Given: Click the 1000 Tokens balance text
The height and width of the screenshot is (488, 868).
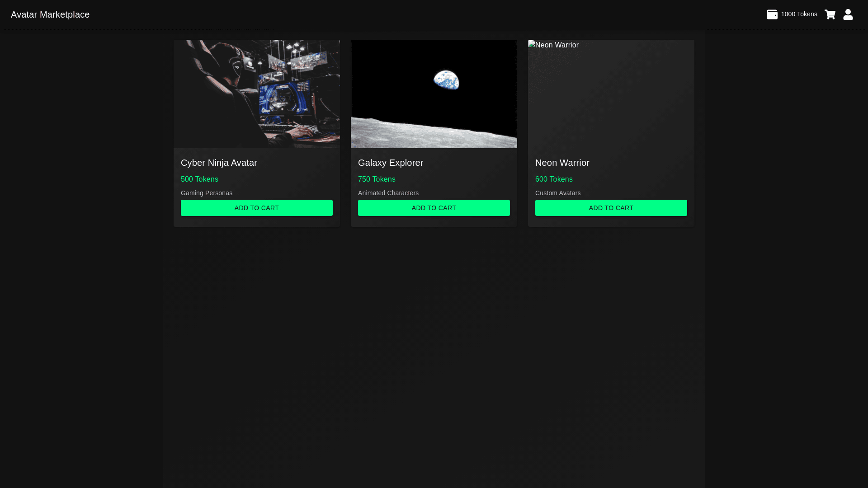Looking at the screenshot, I should (x=798, y=14).
